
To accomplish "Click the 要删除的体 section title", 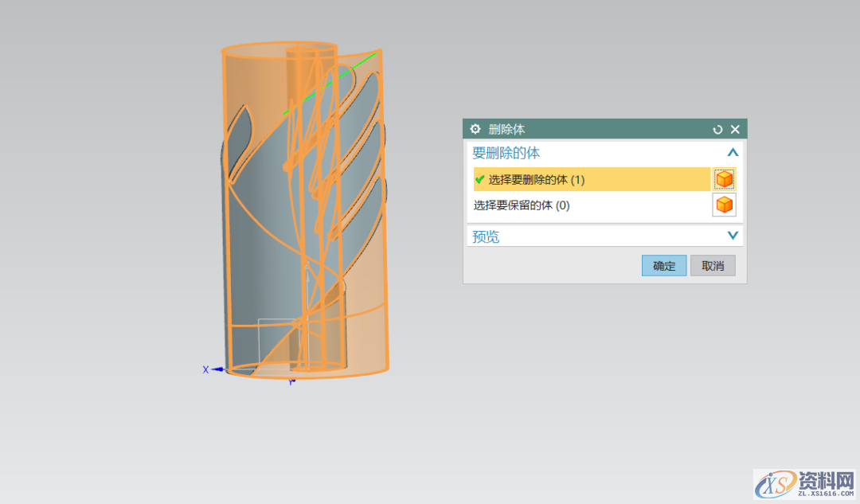I will coord(506,152).
